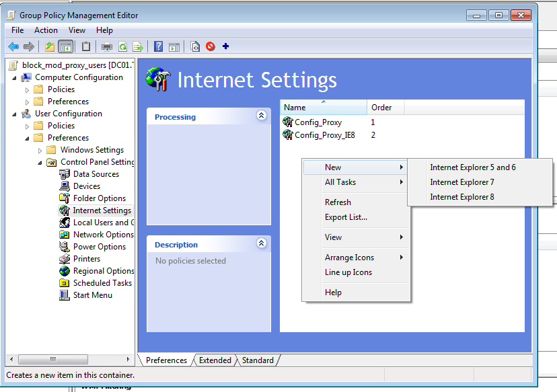Select the Config_Proxy_IE8 list item
Viewport: 557px width, 392px height.
tap(319, 135)
